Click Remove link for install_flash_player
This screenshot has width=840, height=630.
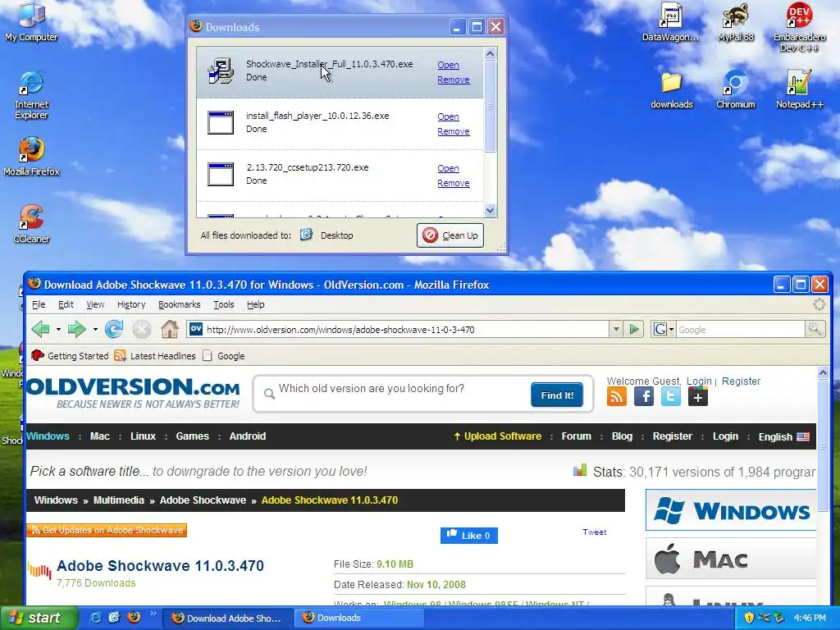point(453,131)
